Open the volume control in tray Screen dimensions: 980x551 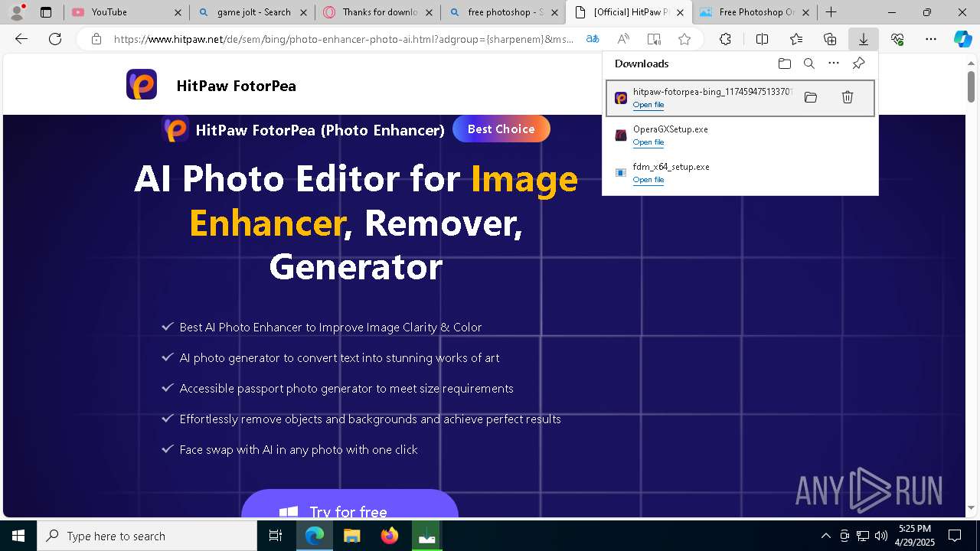point(880,536)
